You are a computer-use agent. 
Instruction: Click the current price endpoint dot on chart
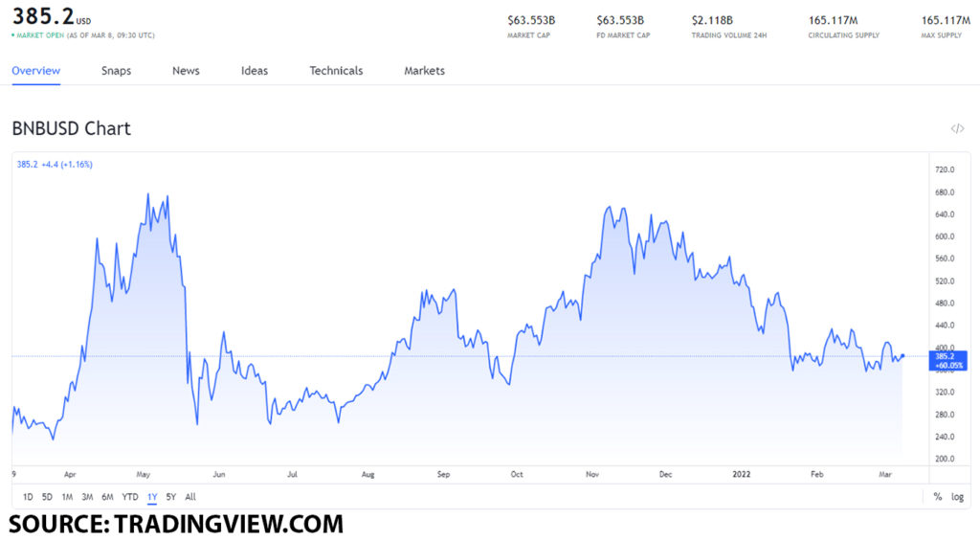902,356
